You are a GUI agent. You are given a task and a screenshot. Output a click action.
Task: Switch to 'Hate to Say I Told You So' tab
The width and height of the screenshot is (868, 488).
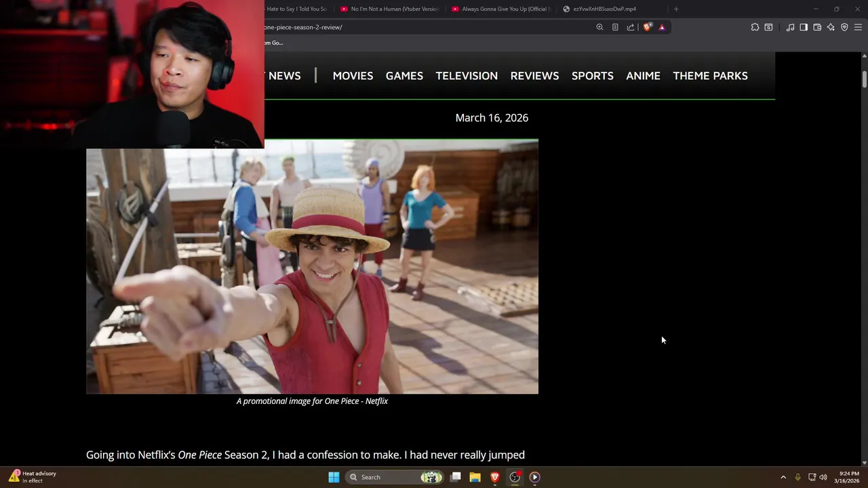[298, 9]
